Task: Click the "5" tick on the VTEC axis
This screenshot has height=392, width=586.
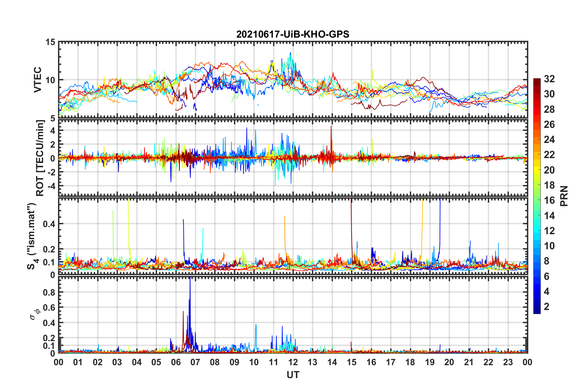Action: 52,118
